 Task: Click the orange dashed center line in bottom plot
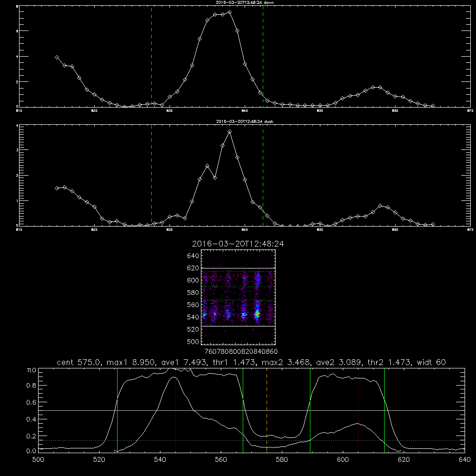tap(267, 410)
